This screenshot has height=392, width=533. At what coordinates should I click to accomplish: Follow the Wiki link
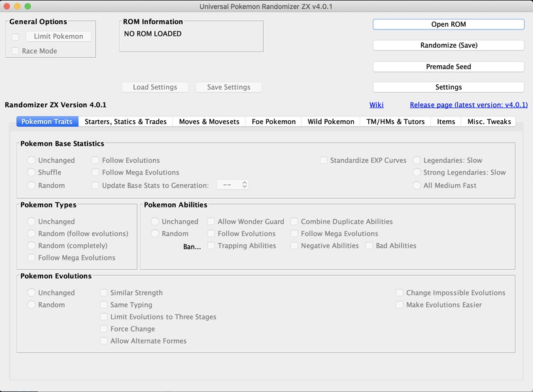point(376,105)
